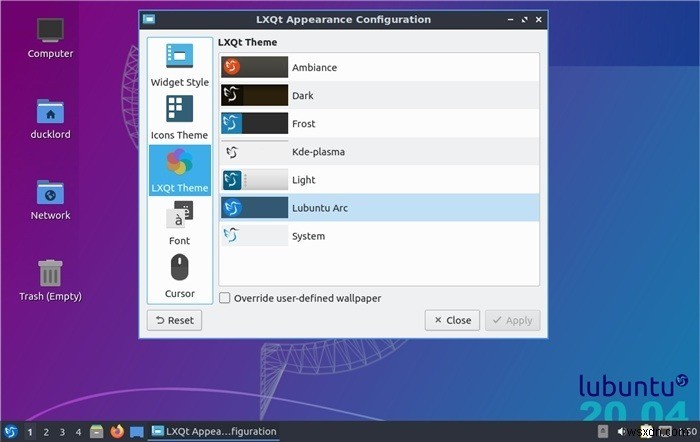
Task: Switch to workspace 3 in pager
Action: click(62, 432)
